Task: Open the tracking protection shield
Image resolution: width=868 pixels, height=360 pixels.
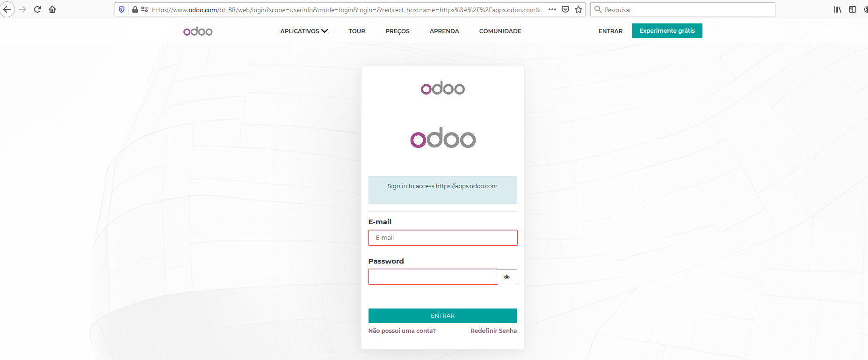Action: 122,9
